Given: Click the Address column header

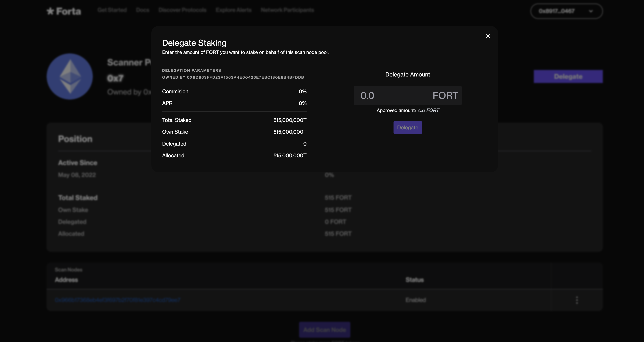Looking at the screenshot, I should [66, 280].
